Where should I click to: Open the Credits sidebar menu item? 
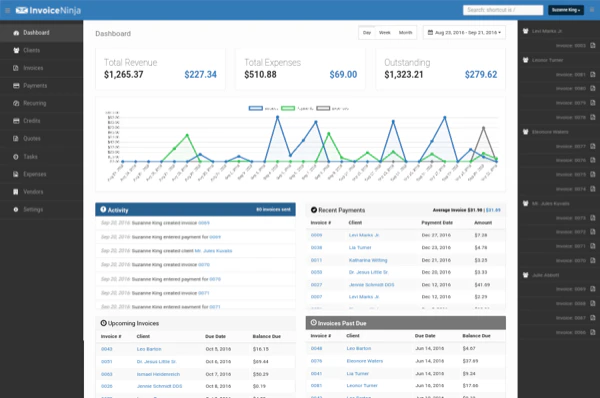click(41, 121)
